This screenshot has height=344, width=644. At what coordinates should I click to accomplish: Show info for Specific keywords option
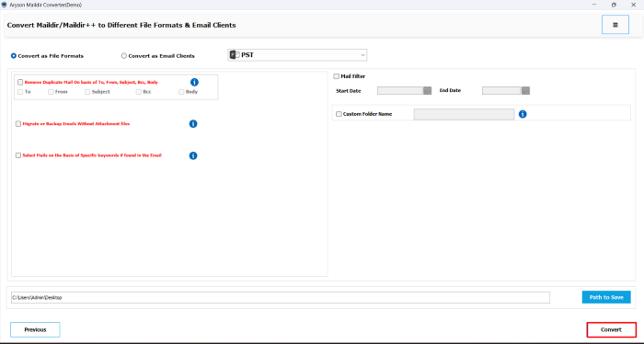coord(193,155)
